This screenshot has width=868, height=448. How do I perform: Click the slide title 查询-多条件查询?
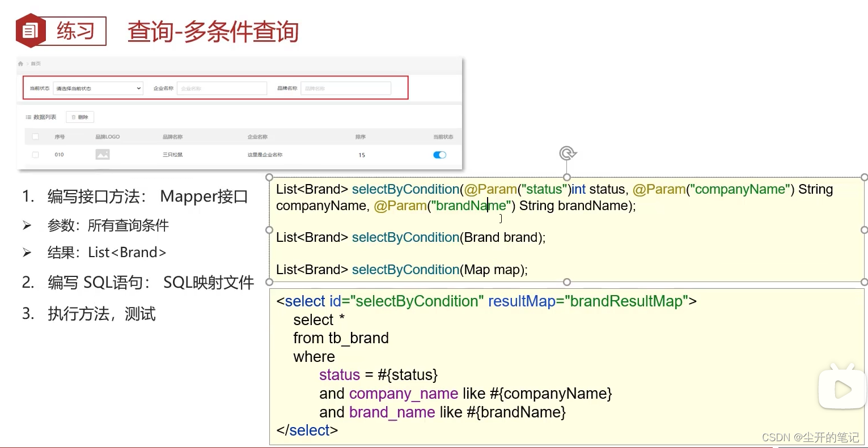(x=213, y=32)
